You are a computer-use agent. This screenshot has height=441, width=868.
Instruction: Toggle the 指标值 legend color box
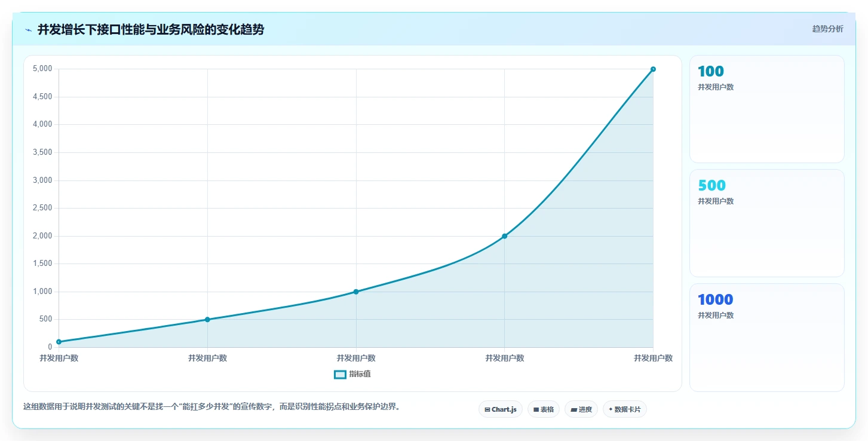coord(340,375)
